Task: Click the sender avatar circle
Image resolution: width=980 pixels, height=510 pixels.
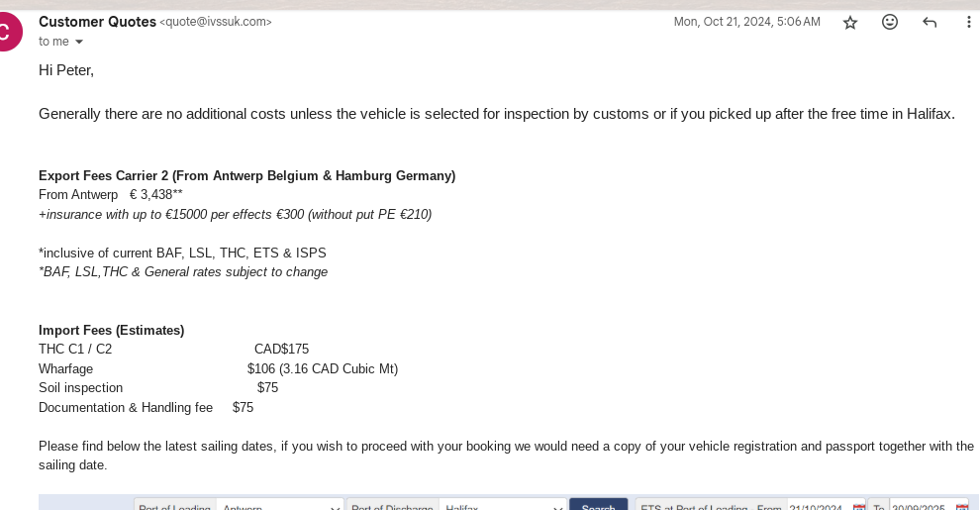Action: 5,32
